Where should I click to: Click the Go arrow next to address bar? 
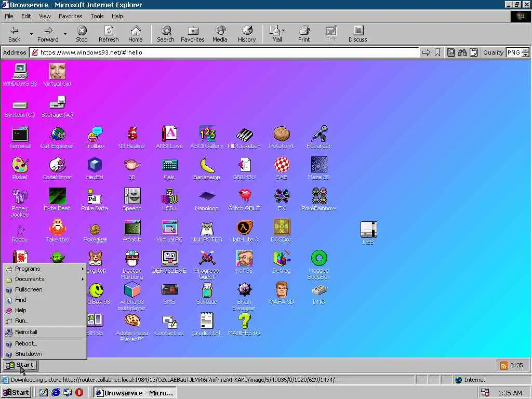tap(426, 52)
